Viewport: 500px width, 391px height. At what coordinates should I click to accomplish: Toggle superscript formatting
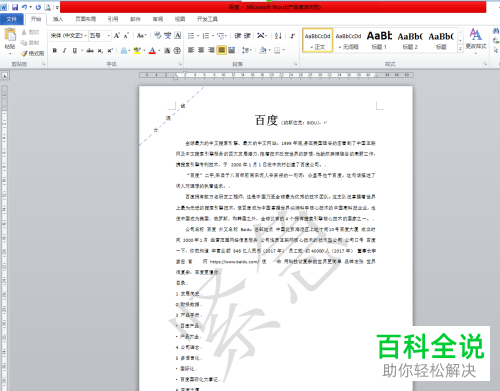point(110,50)
